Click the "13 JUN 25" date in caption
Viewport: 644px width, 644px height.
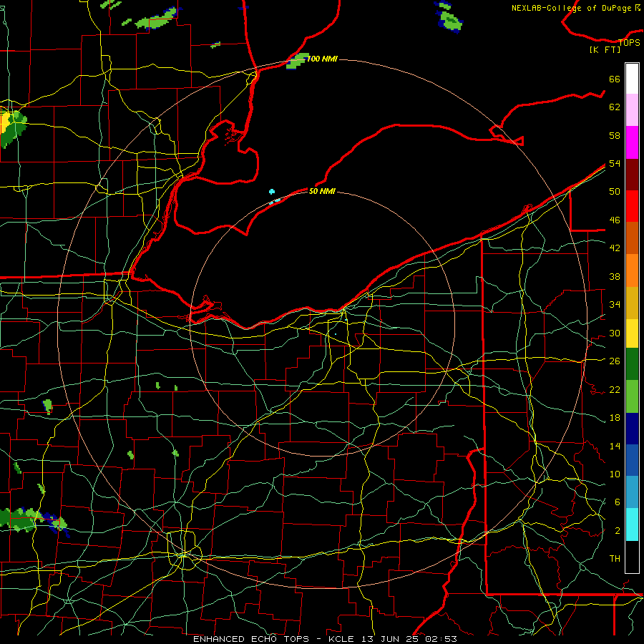point(390,639)
